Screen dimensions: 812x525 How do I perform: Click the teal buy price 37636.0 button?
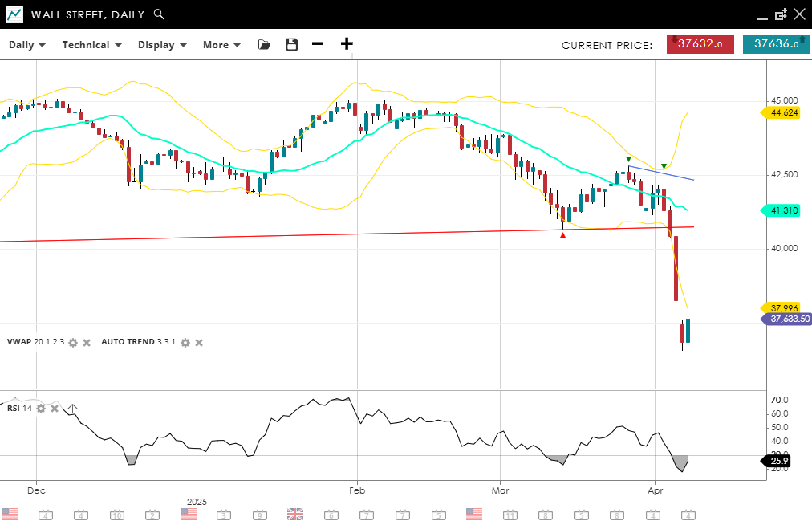tap(776, 45)
